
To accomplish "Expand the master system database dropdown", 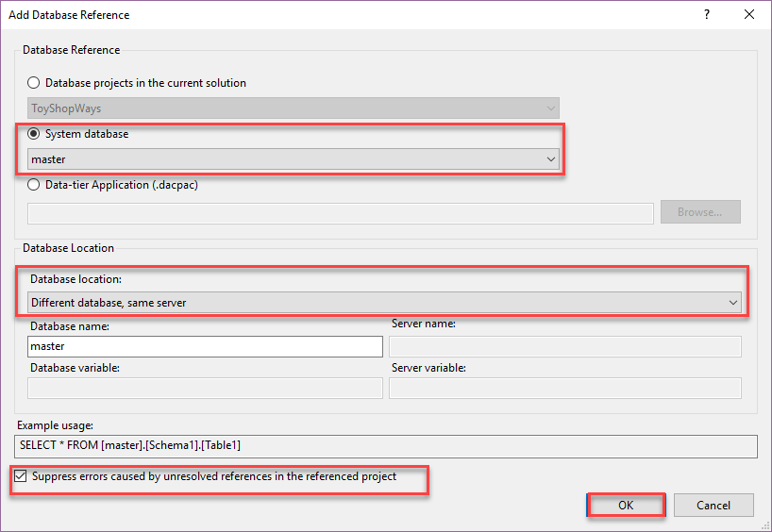I will click(x=293, y=159).
